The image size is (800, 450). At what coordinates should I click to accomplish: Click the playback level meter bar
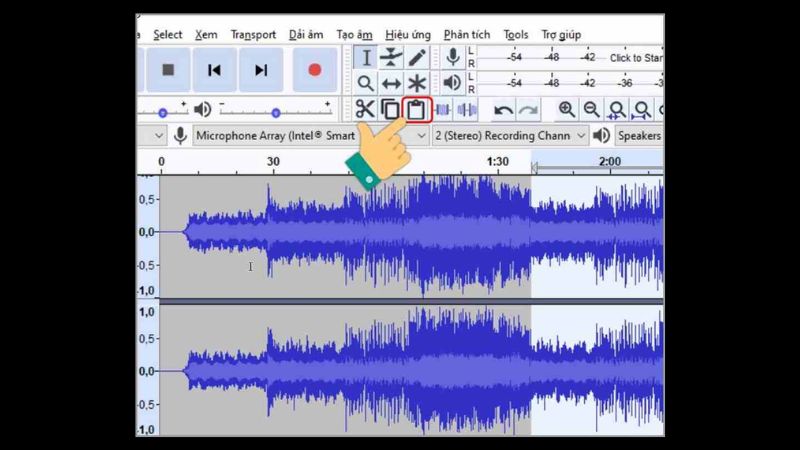(x=570, y=83)
